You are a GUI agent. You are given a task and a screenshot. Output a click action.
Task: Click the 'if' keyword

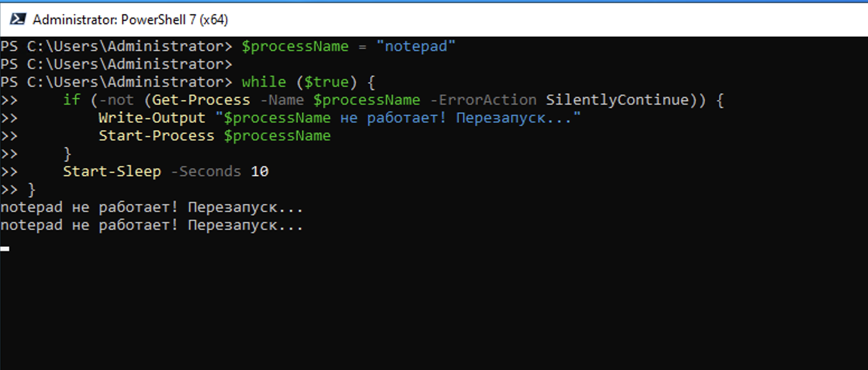pyautogui.click(x=72, y=100)
